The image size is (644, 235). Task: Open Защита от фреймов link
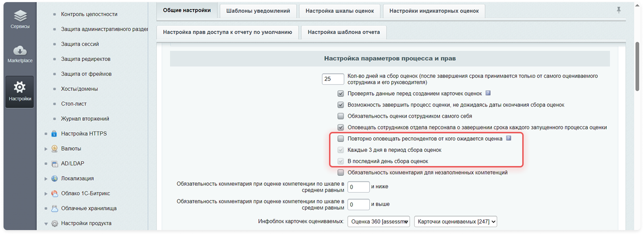point(86,74)
